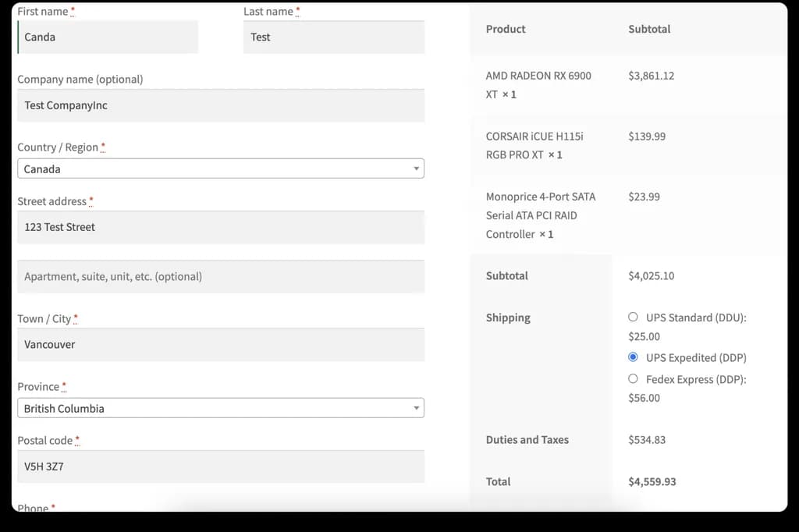The image size is (799, 532).
Task: Click the Product column header
Action: coord(506,29)
